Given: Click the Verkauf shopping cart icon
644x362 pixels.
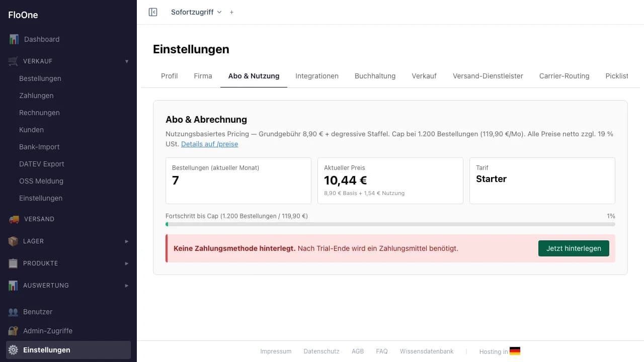Looking at the screenshot, I should click(x=13, y=61).
